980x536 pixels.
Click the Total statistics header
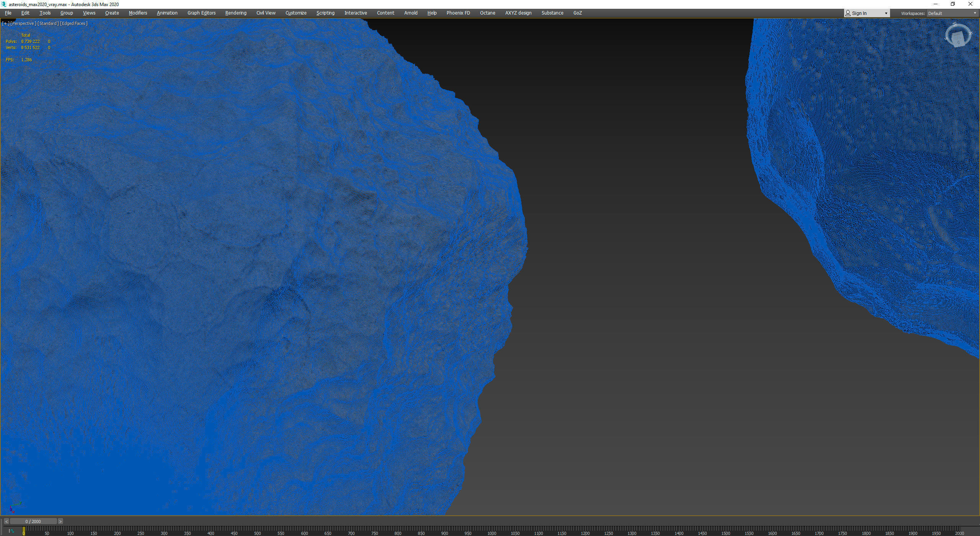click(26, 35)
